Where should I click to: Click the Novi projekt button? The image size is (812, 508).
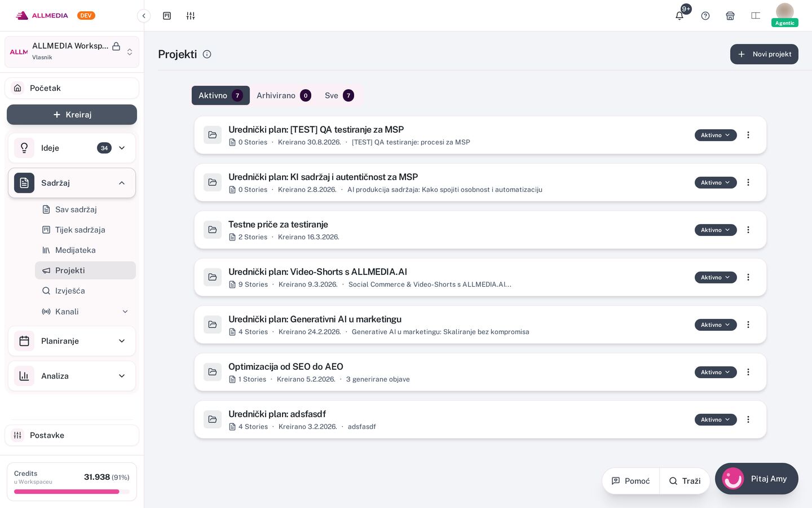click(x=764, y=54)
